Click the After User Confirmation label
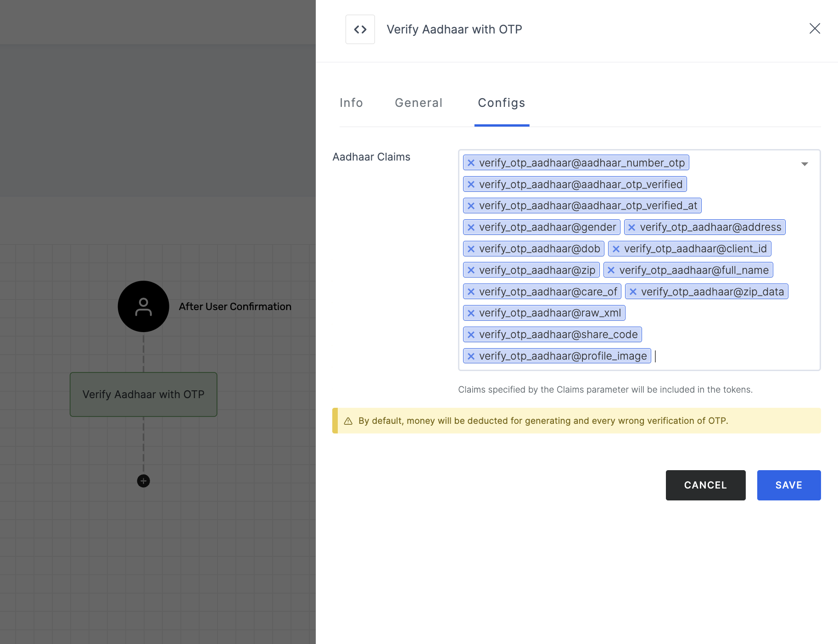This screenshot has height=644, width=838. coord(235,306)
